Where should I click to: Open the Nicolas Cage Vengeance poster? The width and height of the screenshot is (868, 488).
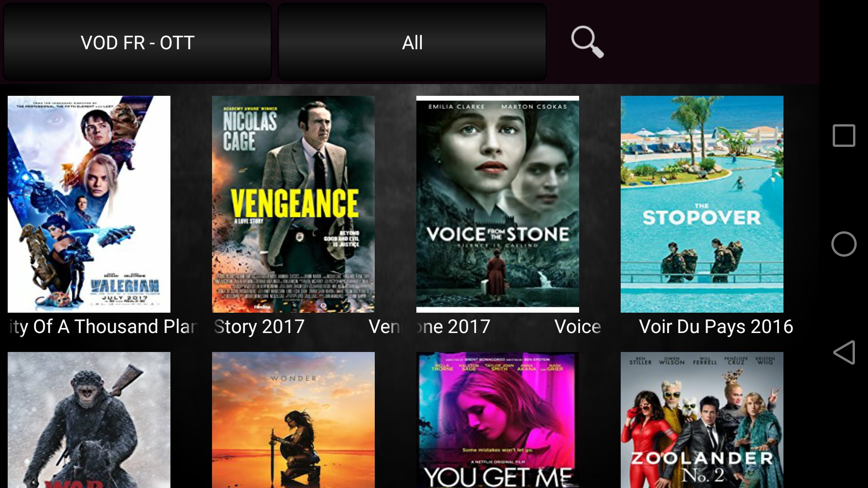(x=293, y=204)
